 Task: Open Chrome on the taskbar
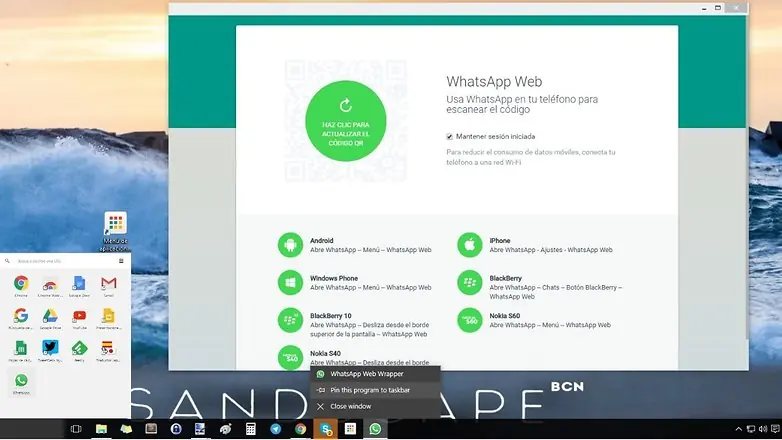point(300,429)
